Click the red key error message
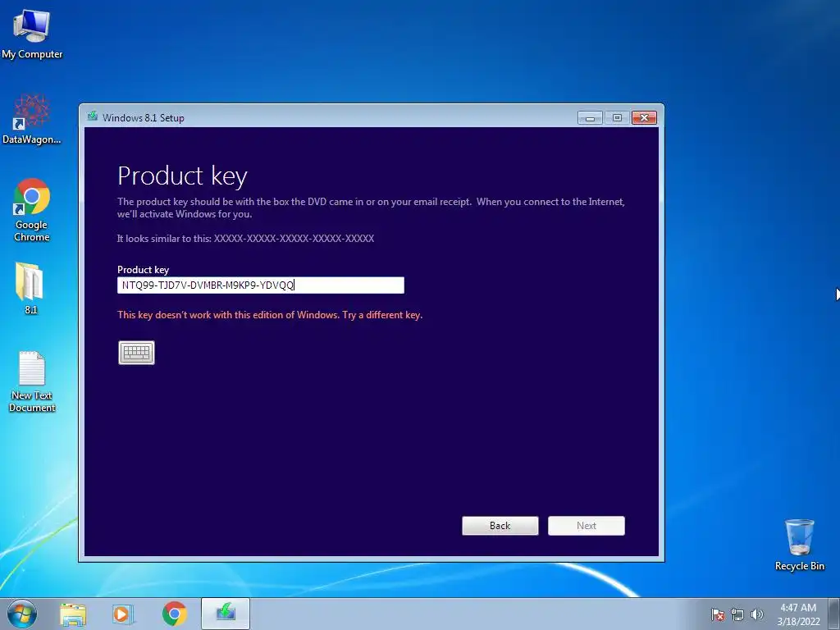The height and width of the screenshot is (630, 840). (270, 315)
